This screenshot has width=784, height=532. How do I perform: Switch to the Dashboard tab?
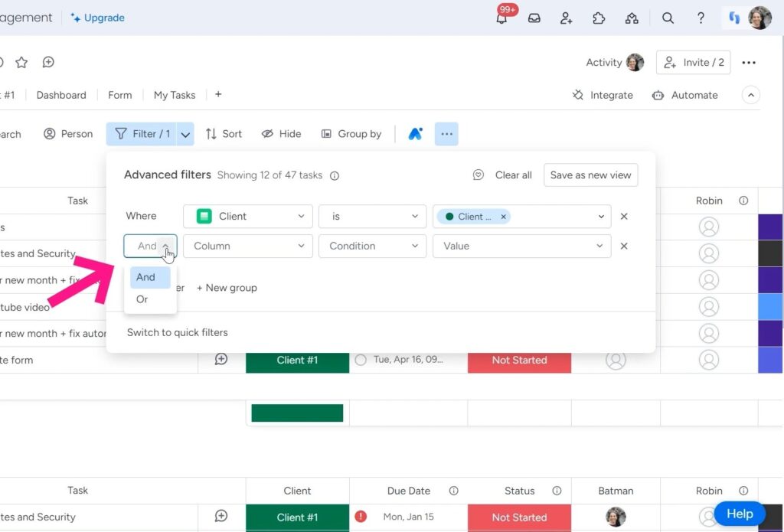[x=61, y=95]
